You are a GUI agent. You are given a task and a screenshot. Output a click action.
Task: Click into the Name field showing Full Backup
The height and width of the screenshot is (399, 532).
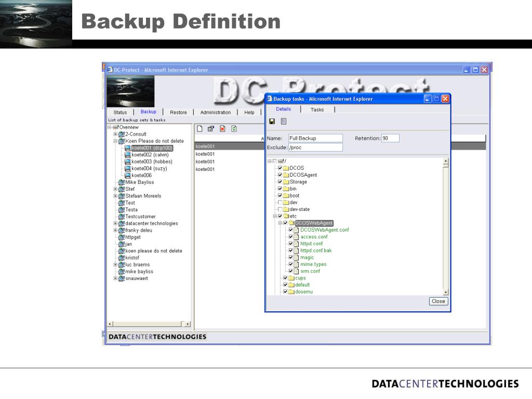click(315, 138)
